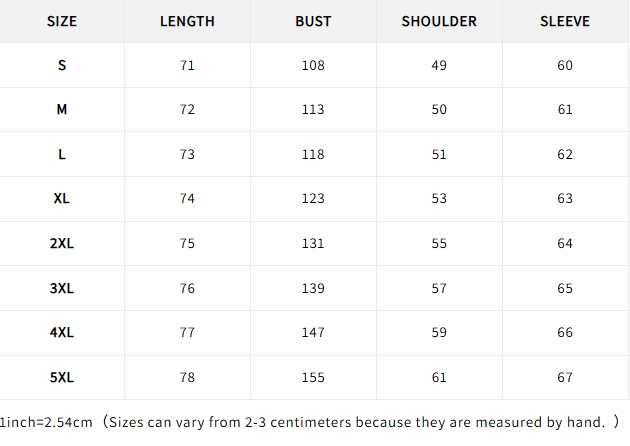The width and height of the screenshot is (630, 446).
Task: Click shoulder value 53 for size XL
Action: [x=439, y=198]
